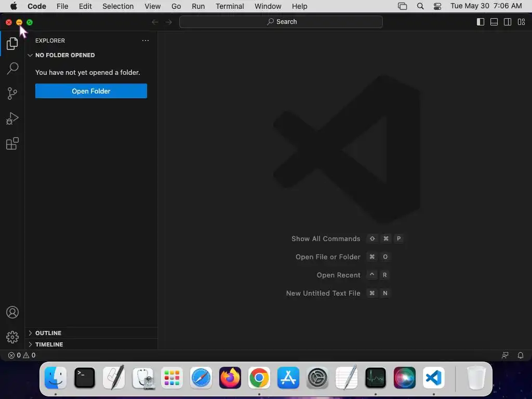Open the Window menu
Viewport: 532px width, 399px height.
[268, 6]
